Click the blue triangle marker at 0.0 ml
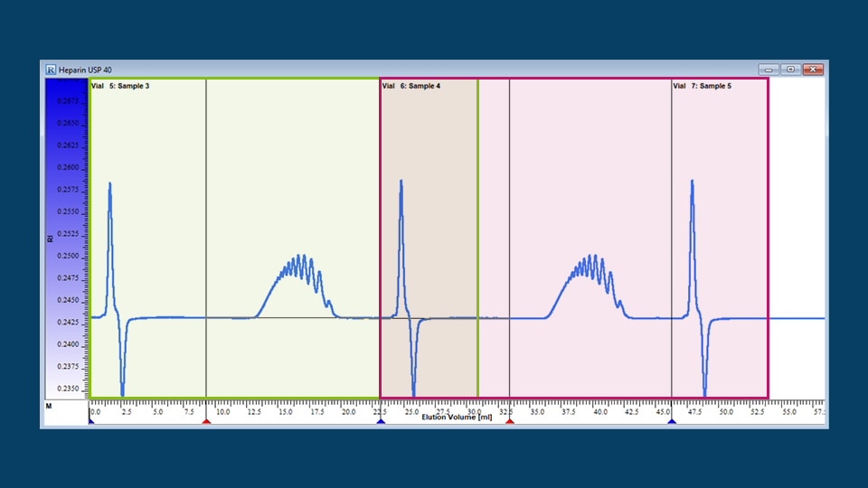868x488 pixels. (91, 421)
